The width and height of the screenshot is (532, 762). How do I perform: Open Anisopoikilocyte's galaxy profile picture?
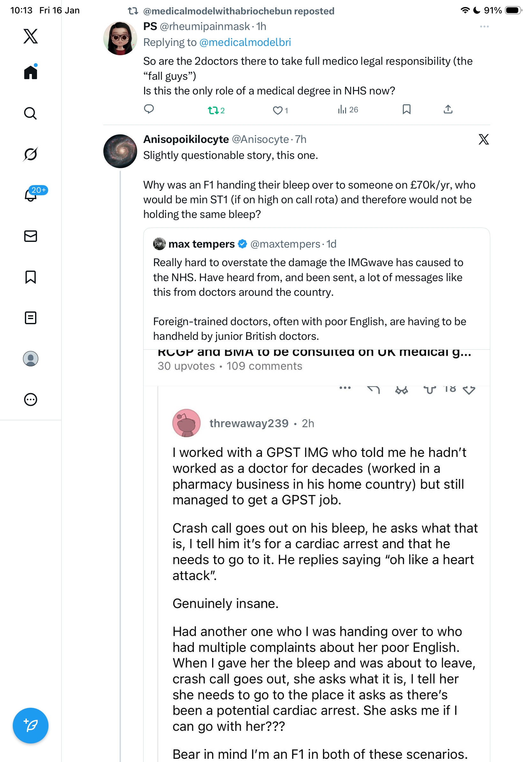(120, 151)
